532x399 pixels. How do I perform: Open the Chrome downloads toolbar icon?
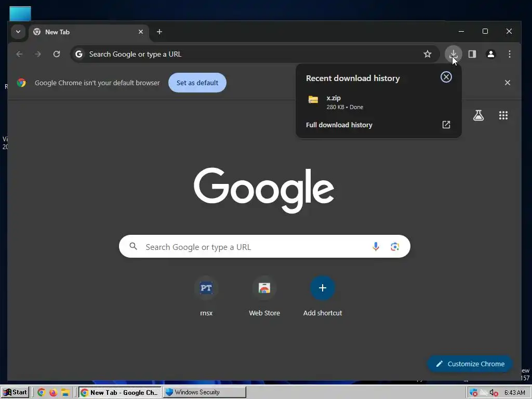point(453,54)
